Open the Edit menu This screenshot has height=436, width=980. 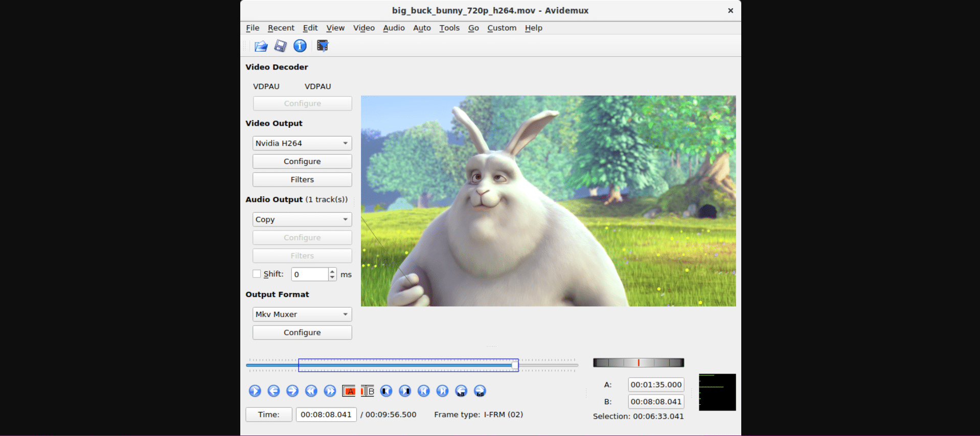310,28
